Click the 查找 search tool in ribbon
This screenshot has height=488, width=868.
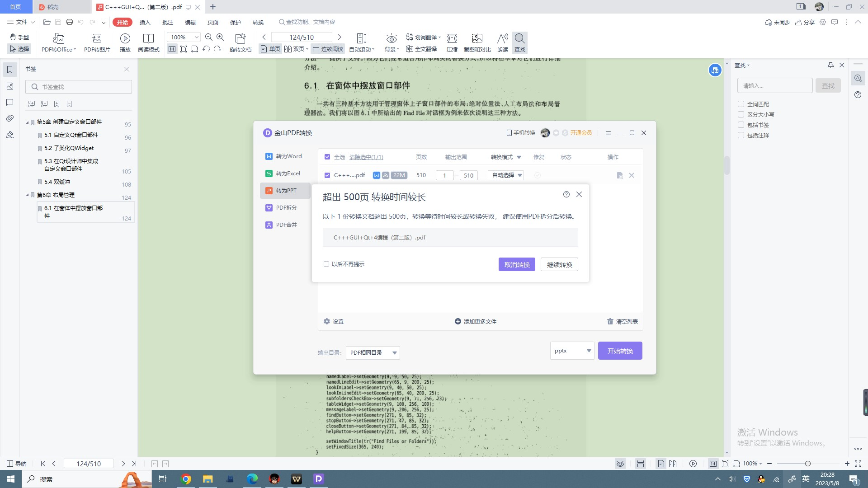pos(520,42)
